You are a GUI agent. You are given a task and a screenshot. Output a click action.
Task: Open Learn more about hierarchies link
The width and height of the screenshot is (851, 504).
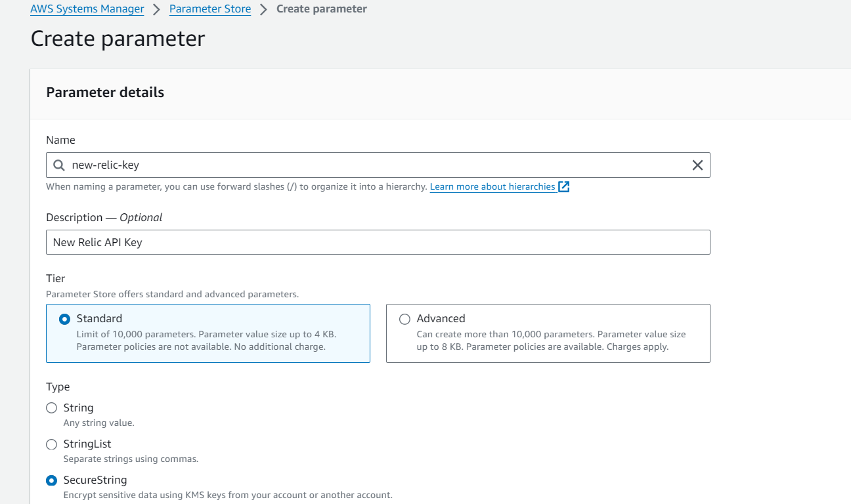pos(492,187)
